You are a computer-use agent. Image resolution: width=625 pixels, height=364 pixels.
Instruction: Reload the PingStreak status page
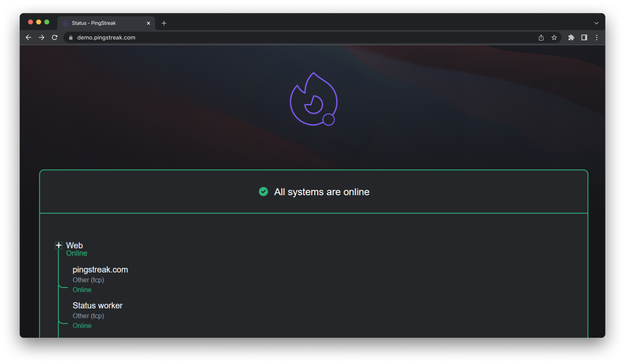[55, 37]
